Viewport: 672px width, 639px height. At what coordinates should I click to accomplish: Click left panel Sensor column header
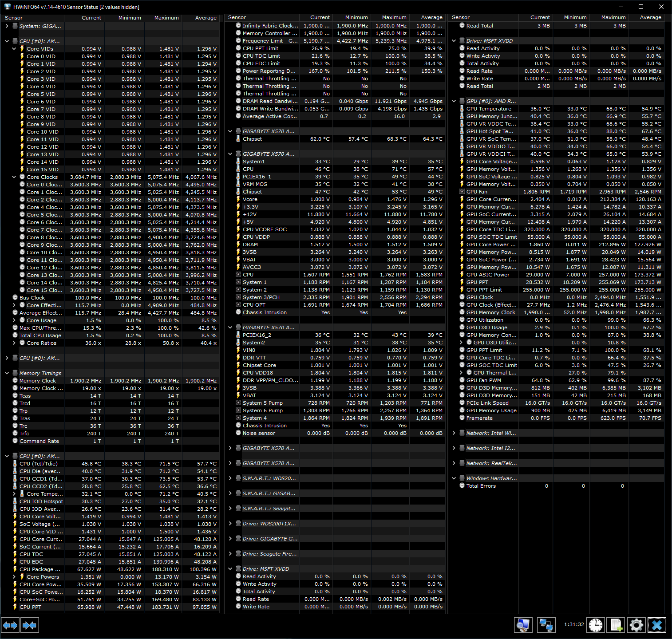(33, 18)
